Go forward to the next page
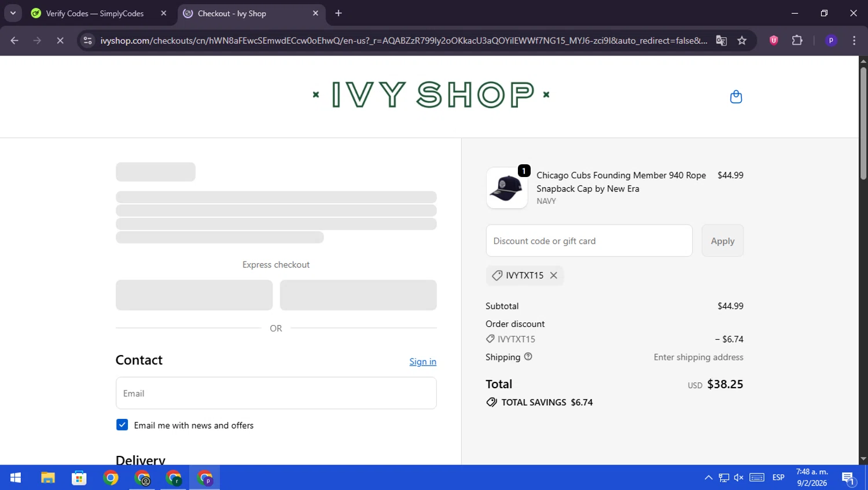Screen dimensions: 868x490 [37, 40]
